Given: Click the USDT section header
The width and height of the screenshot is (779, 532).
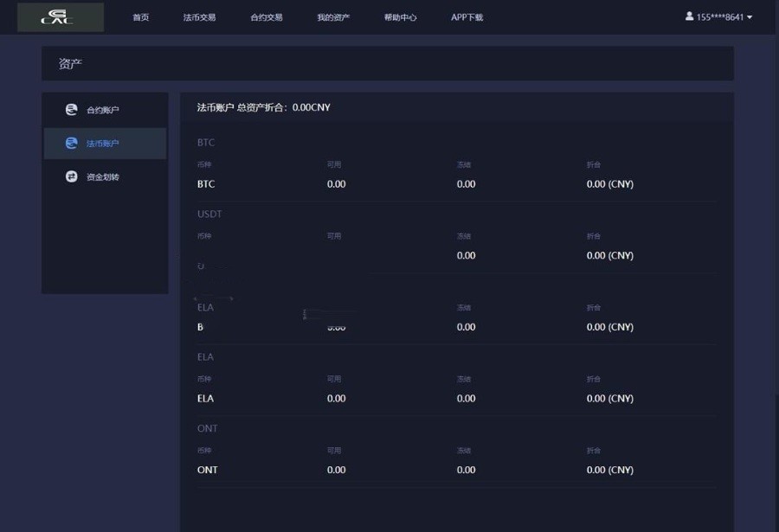Looking at the screenshot, I should point(209,214).
